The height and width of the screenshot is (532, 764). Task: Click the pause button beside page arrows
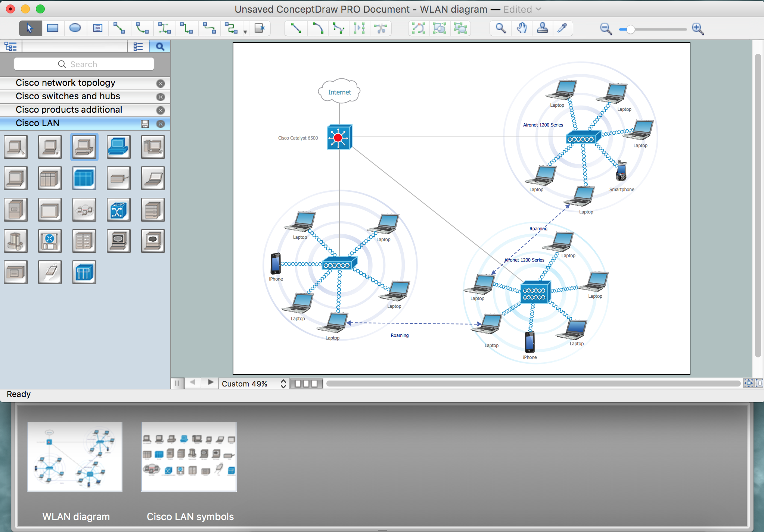pos(177,383)
